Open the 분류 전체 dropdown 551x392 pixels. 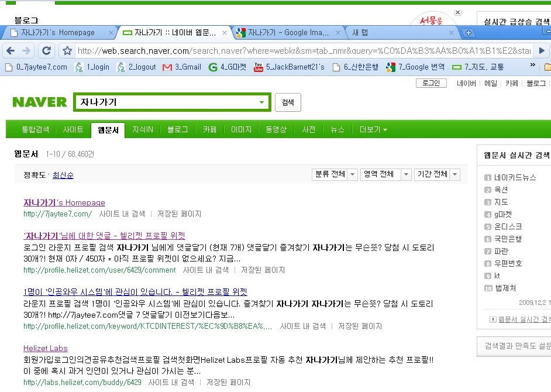point(335,174)
